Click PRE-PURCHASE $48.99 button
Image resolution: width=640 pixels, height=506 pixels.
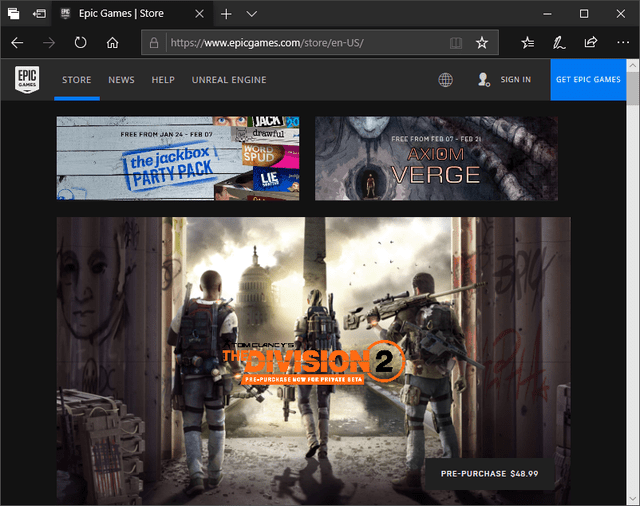point(489,474)
